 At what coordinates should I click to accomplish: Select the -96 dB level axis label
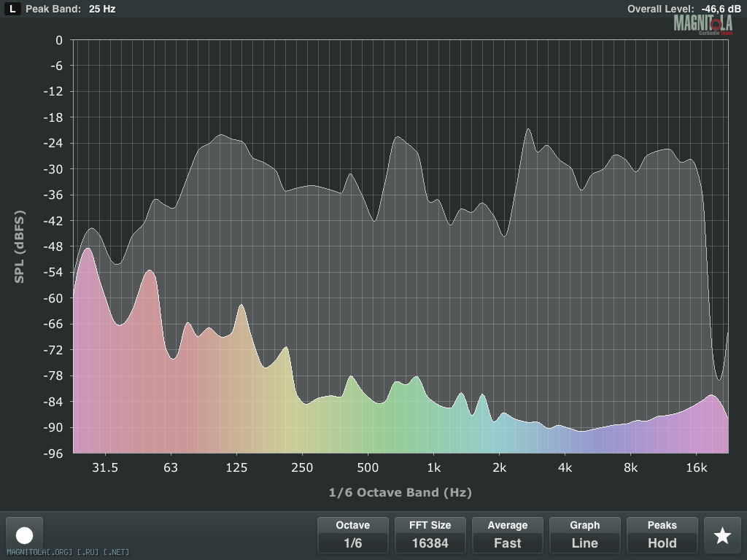click(x=54, y=454)
